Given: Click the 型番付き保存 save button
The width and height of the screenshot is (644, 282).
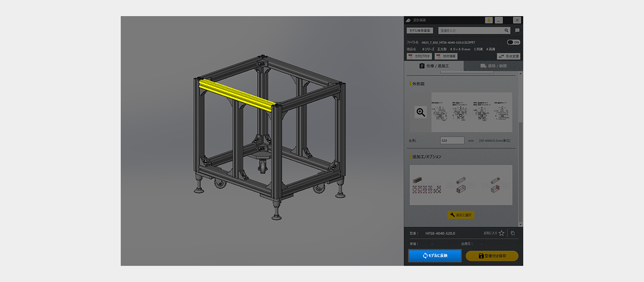Looking at the screenshot, I should pos(492,256).
